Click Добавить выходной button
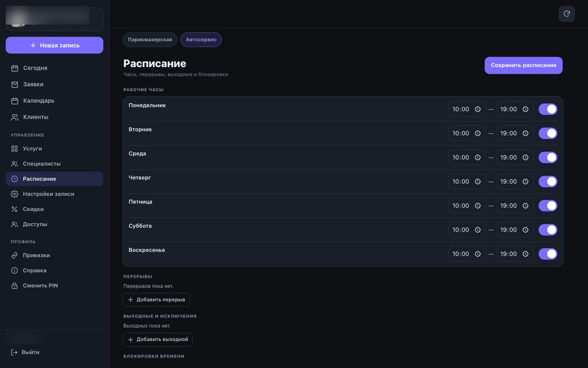Viewport: 588px width, 368px height. click(x=158, y=340)
